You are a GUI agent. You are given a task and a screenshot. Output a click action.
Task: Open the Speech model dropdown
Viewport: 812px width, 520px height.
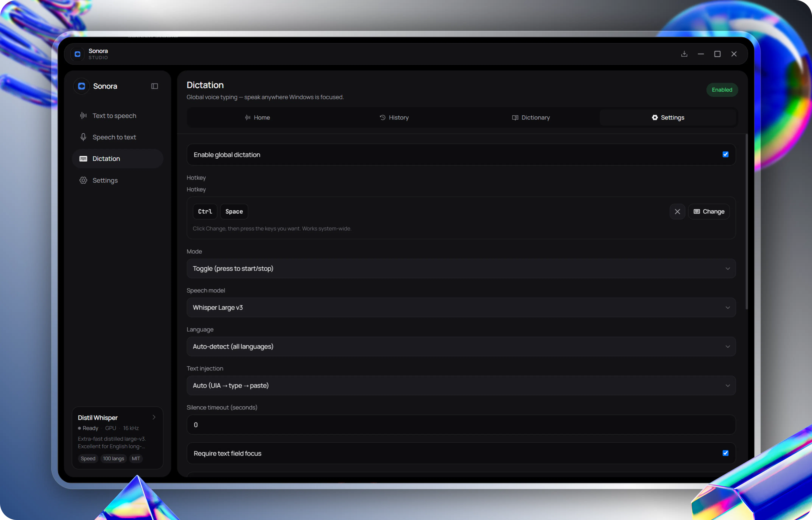461,307
